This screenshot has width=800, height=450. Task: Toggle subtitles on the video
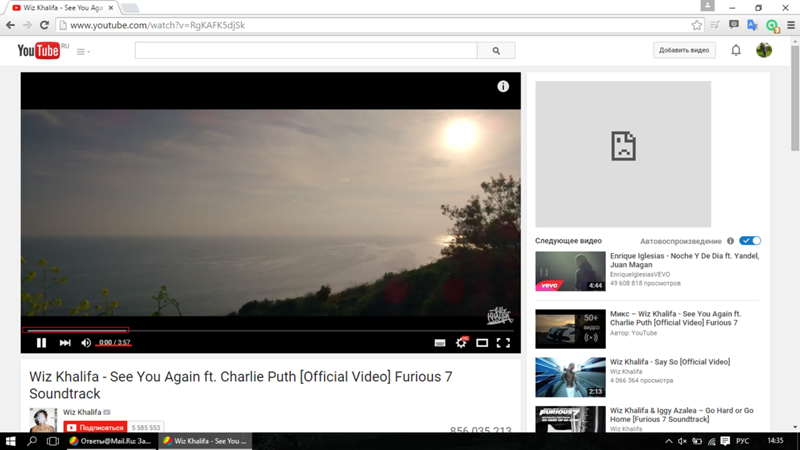(440, 343)
